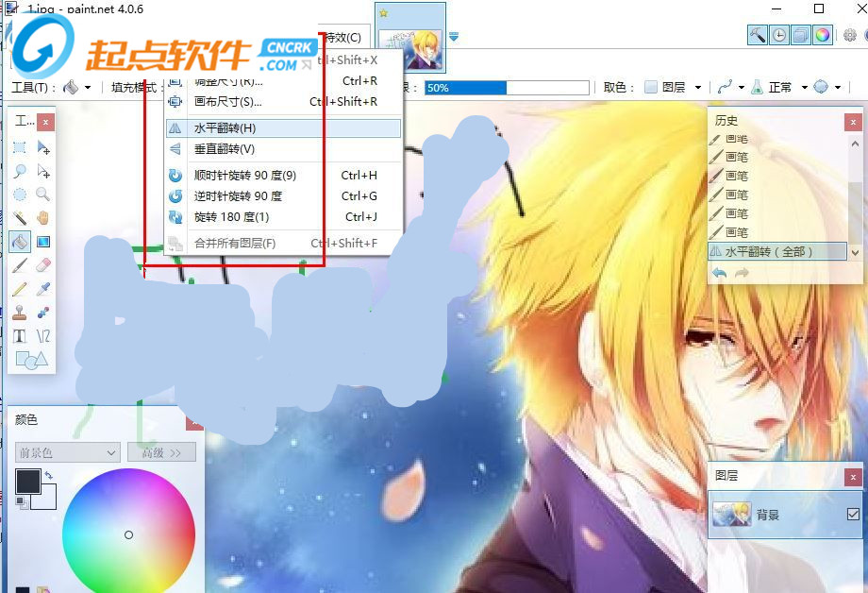Select the Zoom magnifier tool

(x=43, y=195)
